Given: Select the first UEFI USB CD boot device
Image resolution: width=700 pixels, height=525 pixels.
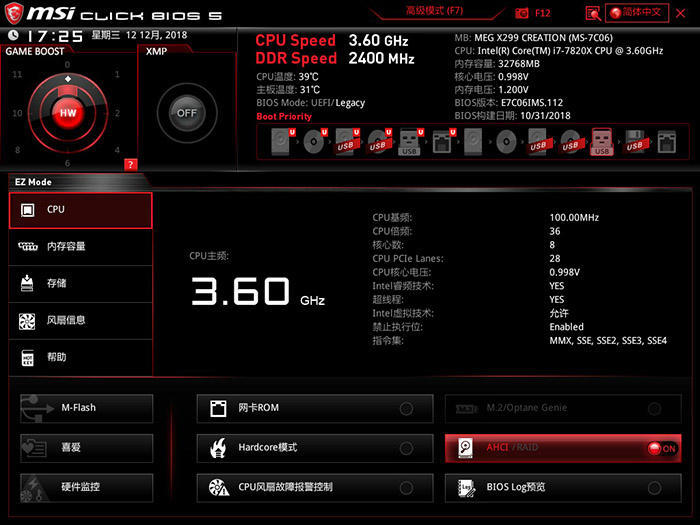Looking at the screenshot, I should (379, 142).
